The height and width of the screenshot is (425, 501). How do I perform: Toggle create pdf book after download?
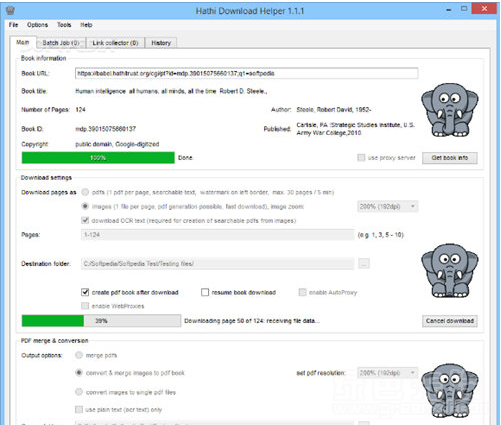point(85,292)
